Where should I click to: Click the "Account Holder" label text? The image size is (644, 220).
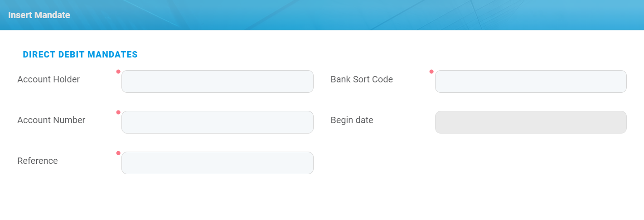coord(48,80)
